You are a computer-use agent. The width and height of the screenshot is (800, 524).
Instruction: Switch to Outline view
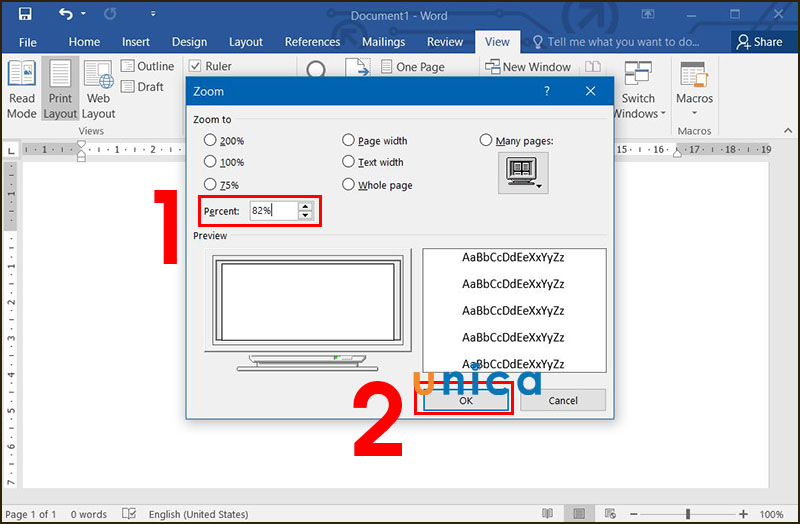point(147,66)
